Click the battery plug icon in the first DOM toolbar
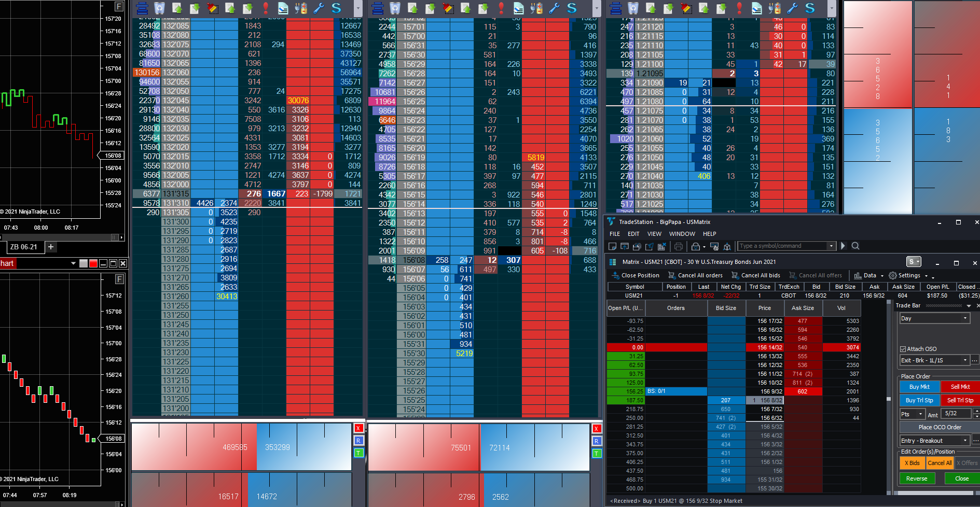Image resolution: width=980 pixels, height=507 pixels. [301, 8]
